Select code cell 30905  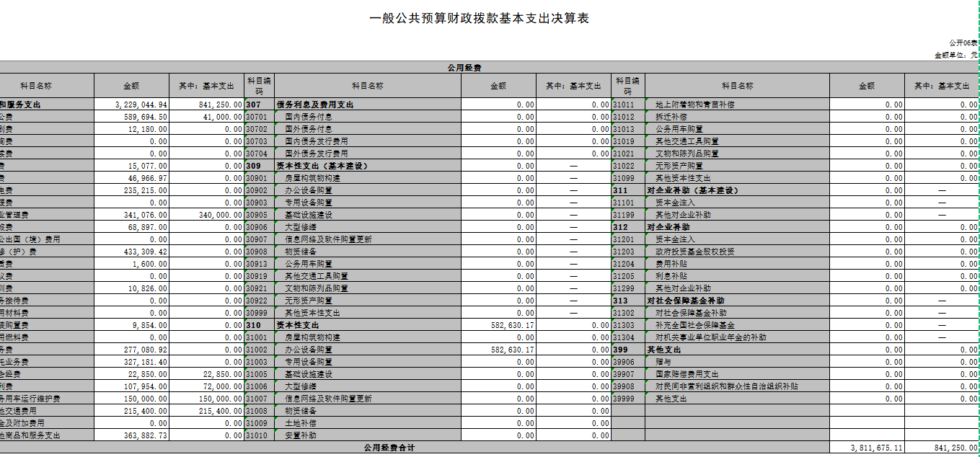tap(259, 215)
